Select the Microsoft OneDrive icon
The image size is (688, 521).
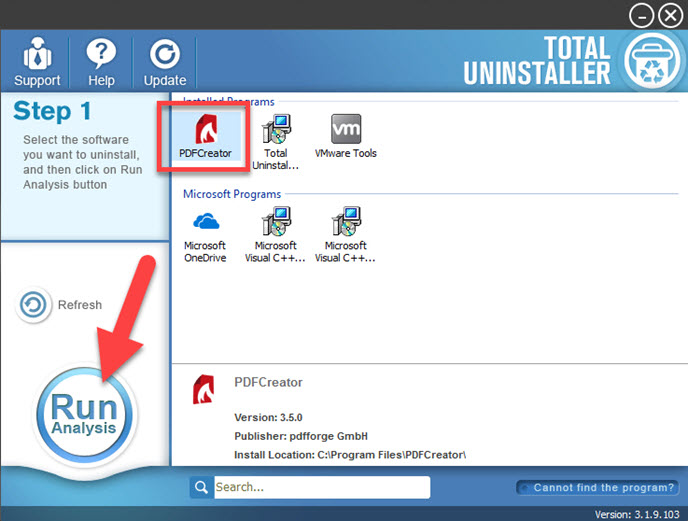point(205,237)
